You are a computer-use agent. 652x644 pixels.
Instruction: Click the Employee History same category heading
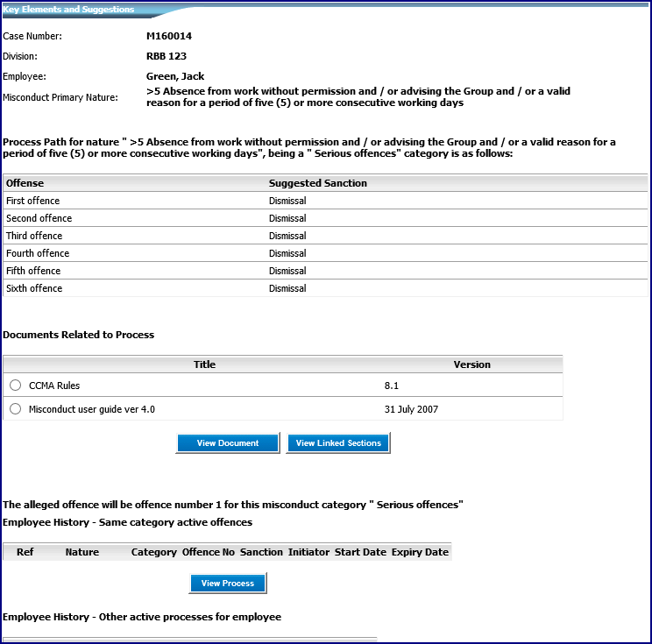click(128, 522)
